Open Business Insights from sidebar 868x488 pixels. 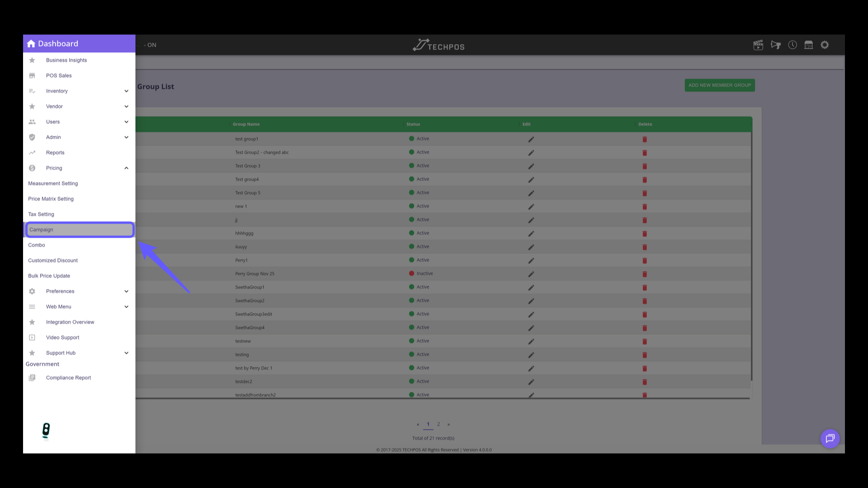(66, 60)
